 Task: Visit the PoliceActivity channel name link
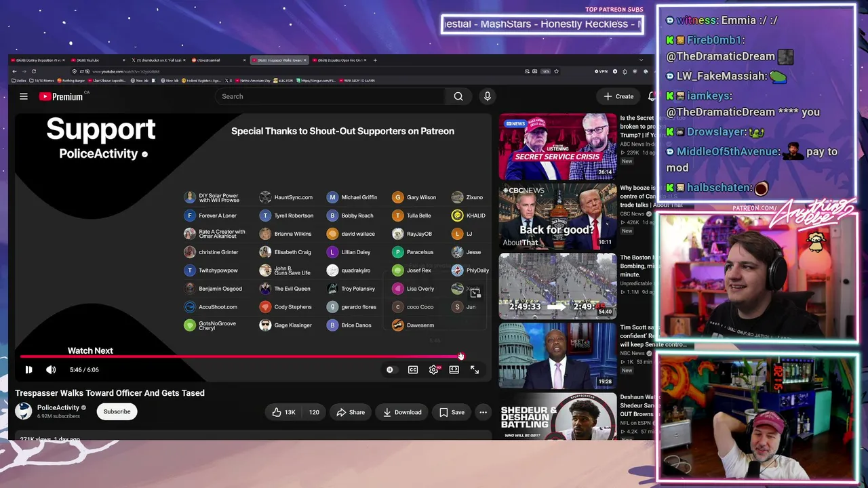click(x=58, y=407)
